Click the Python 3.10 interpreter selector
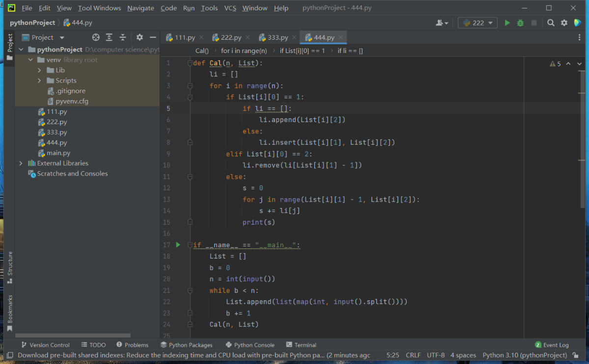Image resolution: width=589 pixels, height=364 pixels. click(524, 355)
